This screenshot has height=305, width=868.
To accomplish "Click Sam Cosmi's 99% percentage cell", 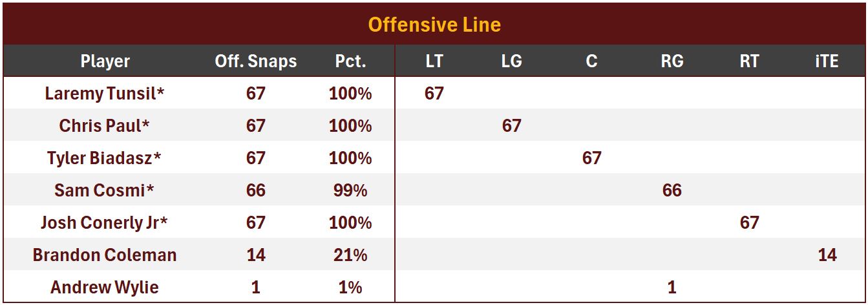I will pyautogui.click(x=350, y=190).
